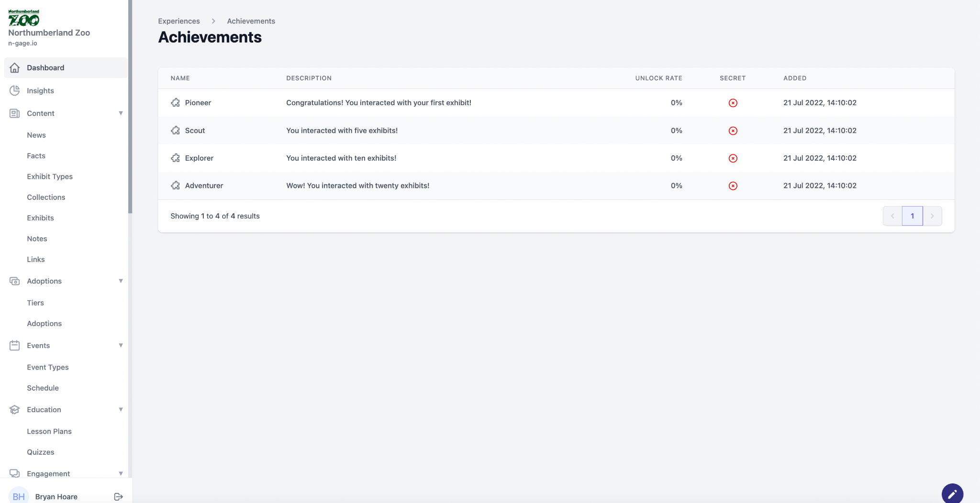
Task: Go to Lesson Plans in sidebar
Action: pyautogui.click(x=49, y=431)
